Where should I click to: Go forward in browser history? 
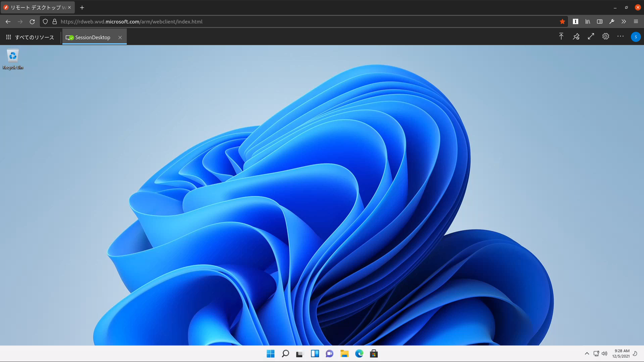(x=20, y=21)
